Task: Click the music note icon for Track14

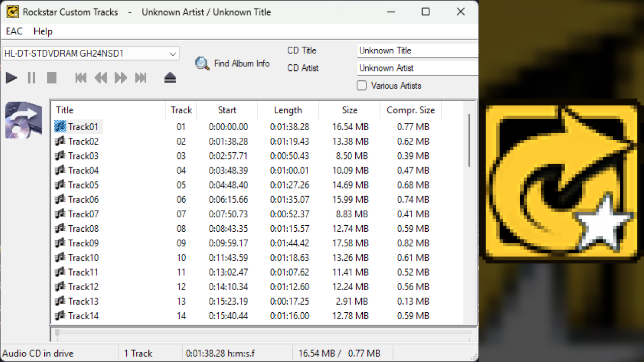Action: pos(60,316)
